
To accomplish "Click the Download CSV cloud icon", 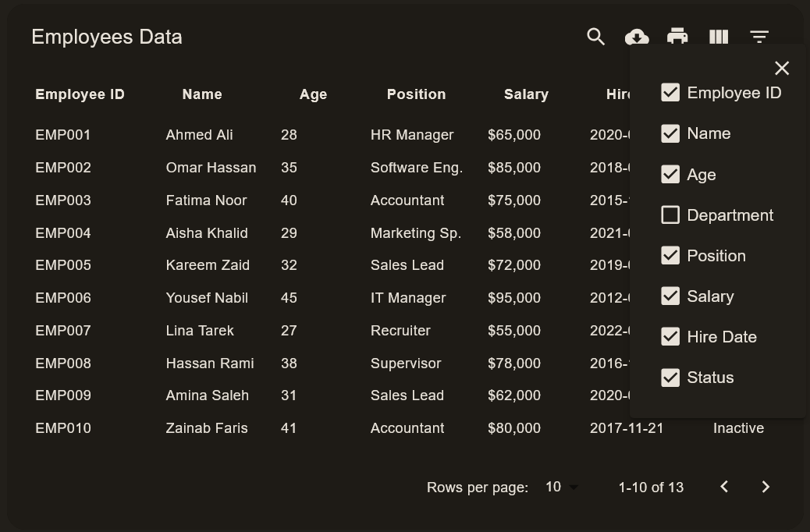I will click(x=637, y=37).
